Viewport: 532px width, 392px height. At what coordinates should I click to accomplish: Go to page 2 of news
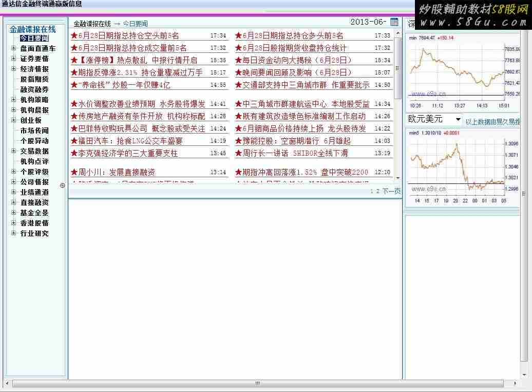click(377, 191)
